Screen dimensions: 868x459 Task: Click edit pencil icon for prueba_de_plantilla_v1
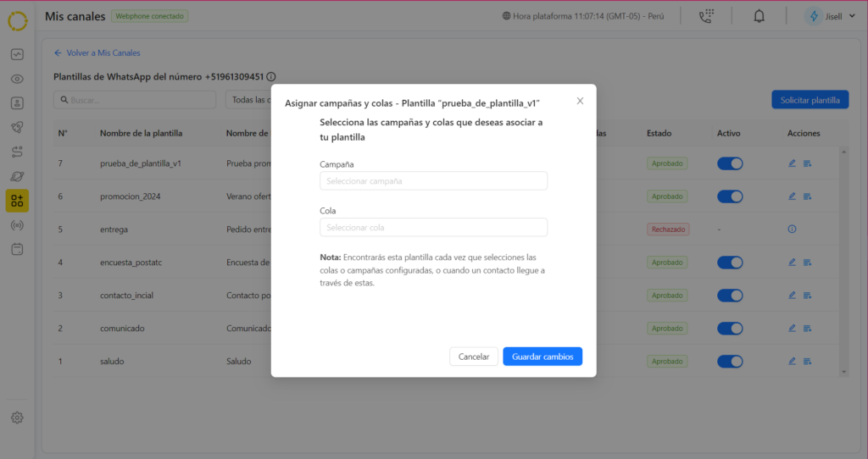coord(792,163)
